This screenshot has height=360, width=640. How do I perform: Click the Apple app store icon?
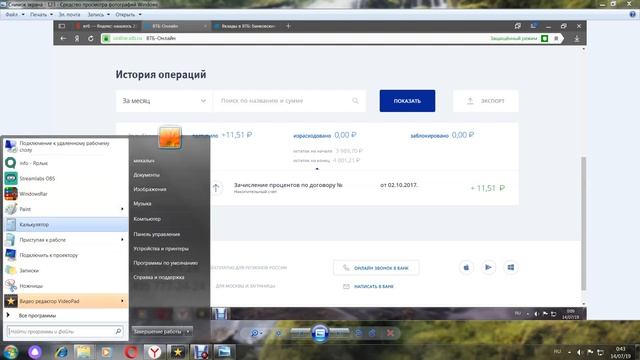coord(466,267)
